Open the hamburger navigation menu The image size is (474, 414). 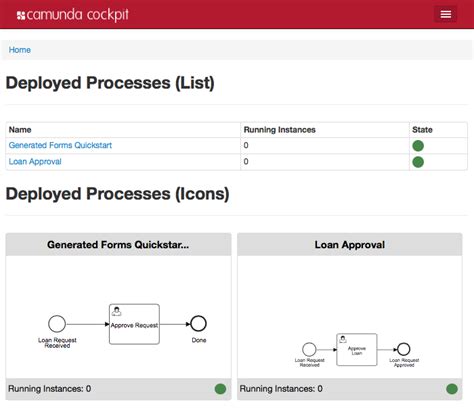[x=446, y=14]
